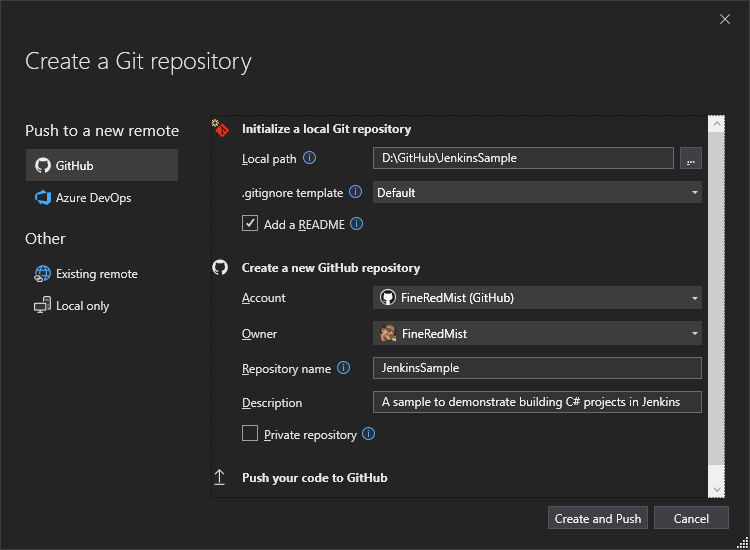Click the scrollbar up arrow
The height and width of the screenshot is (550, 750).
717,124
